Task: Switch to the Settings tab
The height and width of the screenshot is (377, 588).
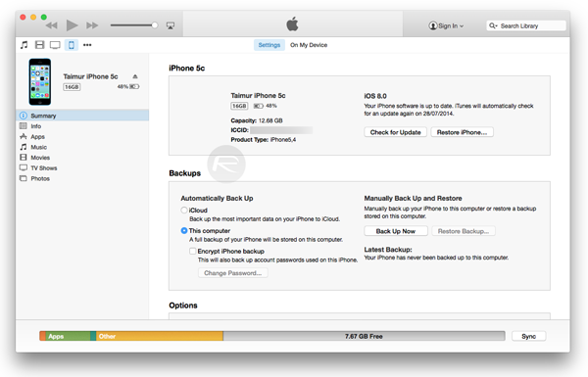Action: 269,45
